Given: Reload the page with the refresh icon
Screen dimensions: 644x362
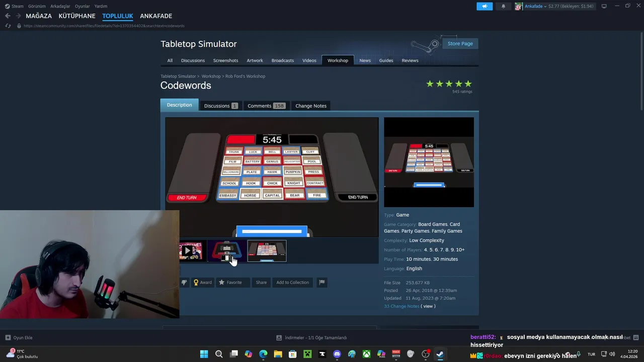Looking at the screenshot, I should click(8, 26).
